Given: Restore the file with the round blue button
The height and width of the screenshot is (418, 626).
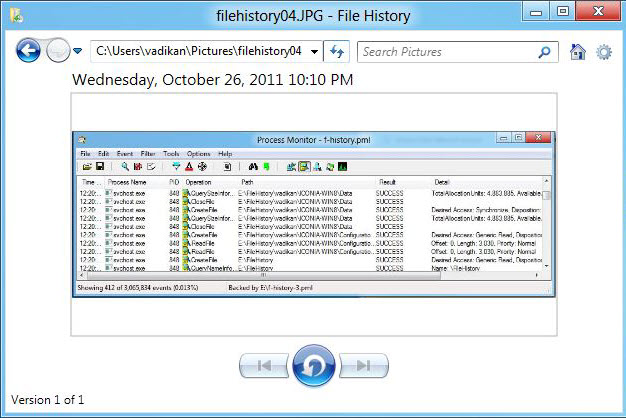Looking at the screenshot, I should 314,366.
